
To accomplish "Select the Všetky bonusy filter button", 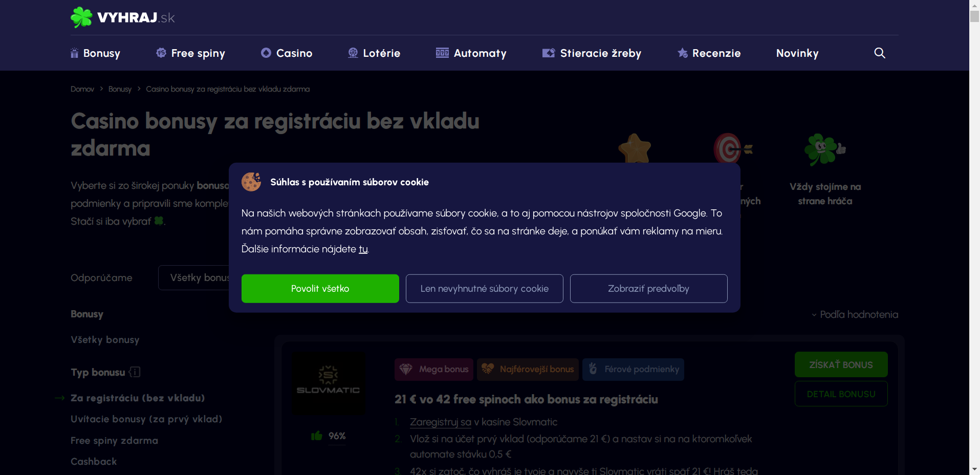I will click(x=194, y=277).
